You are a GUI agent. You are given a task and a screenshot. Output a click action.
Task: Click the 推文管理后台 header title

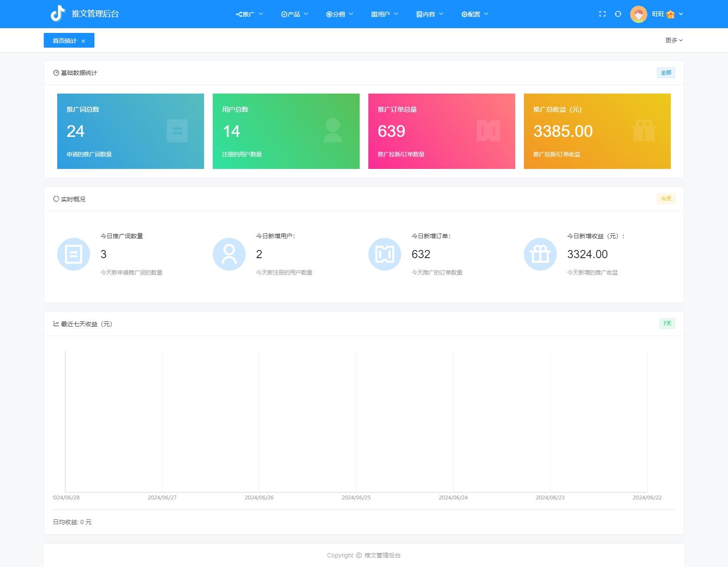95,14
